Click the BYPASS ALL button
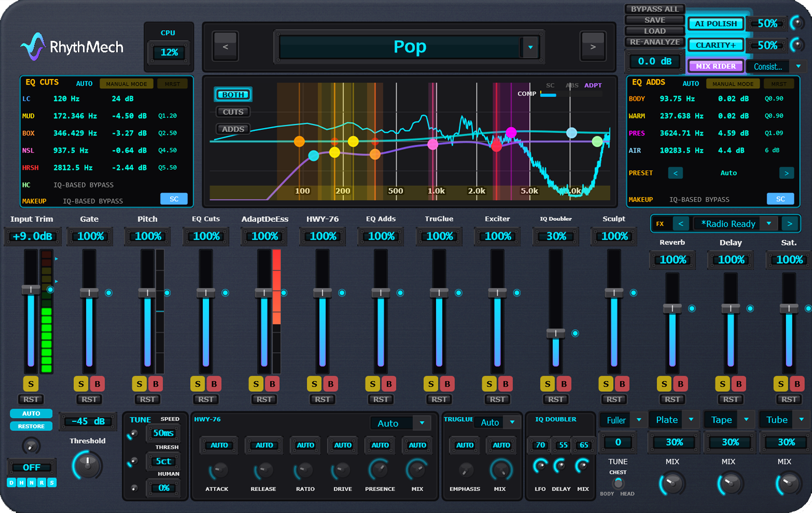The height and width of the screenshot is (513, 812). pyautogui.click(x=655, y=9)
